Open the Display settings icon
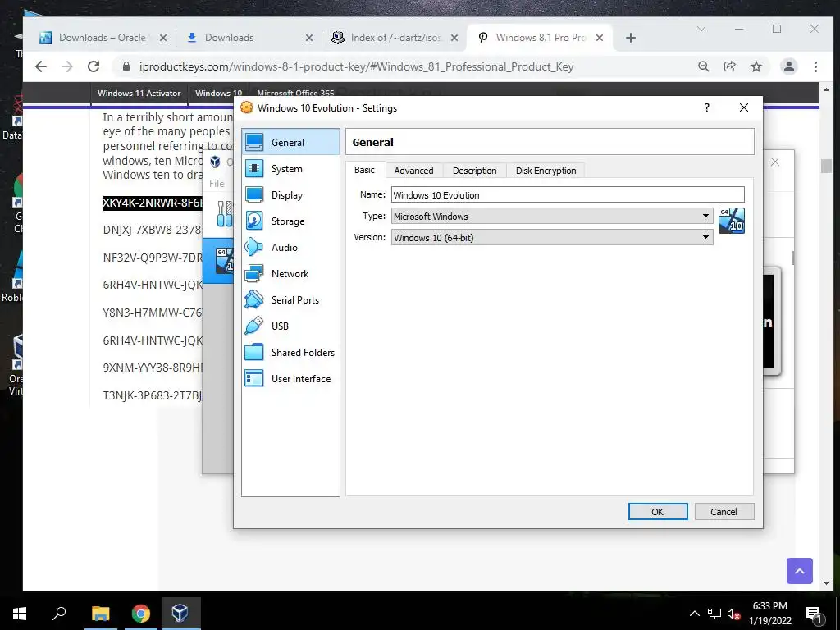840x630 pixels. 254,194
